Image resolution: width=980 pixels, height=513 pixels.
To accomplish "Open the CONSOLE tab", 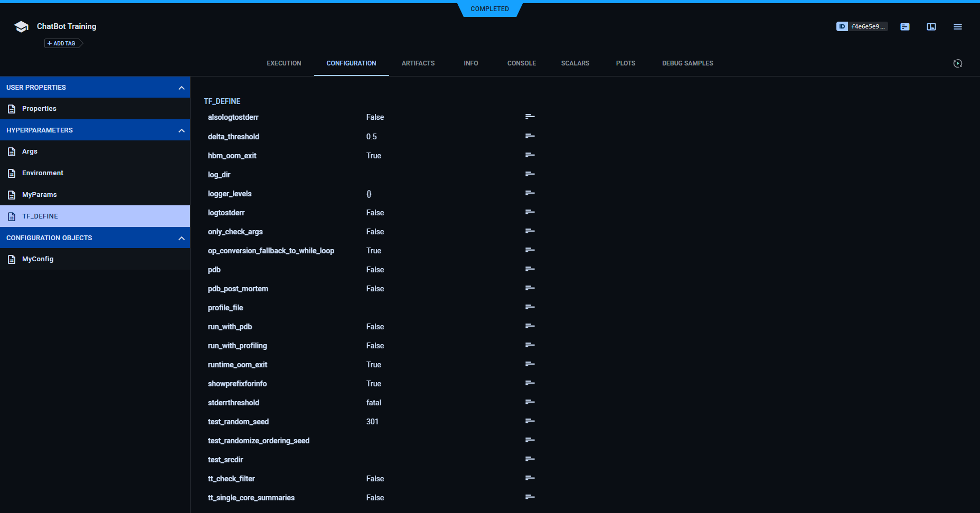I will (x=521, y=63).
